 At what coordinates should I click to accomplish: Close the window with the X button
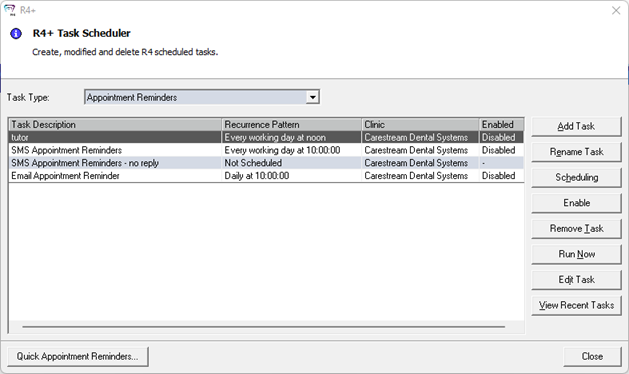616,10
